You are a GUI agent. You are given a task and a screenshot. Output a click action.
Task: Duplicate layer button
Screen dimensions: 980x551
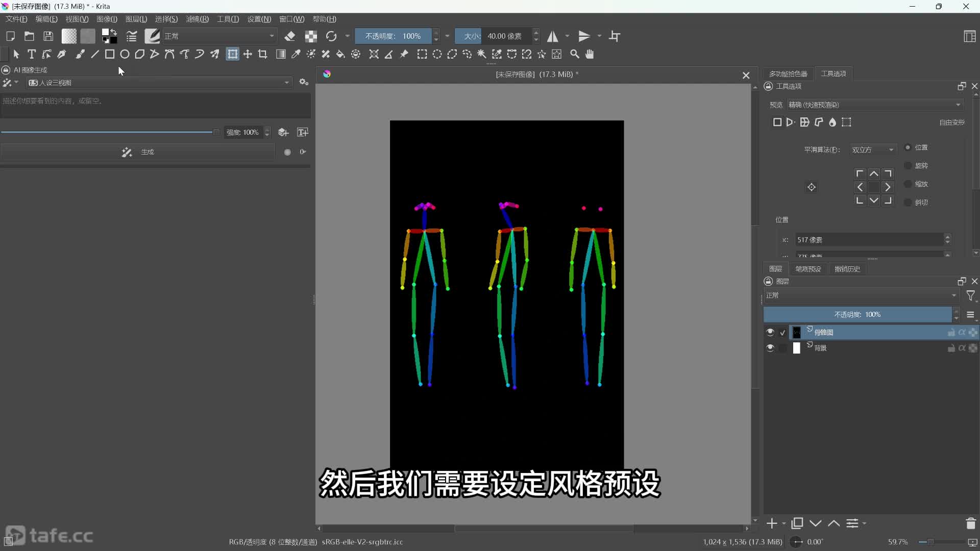(797, 523)
